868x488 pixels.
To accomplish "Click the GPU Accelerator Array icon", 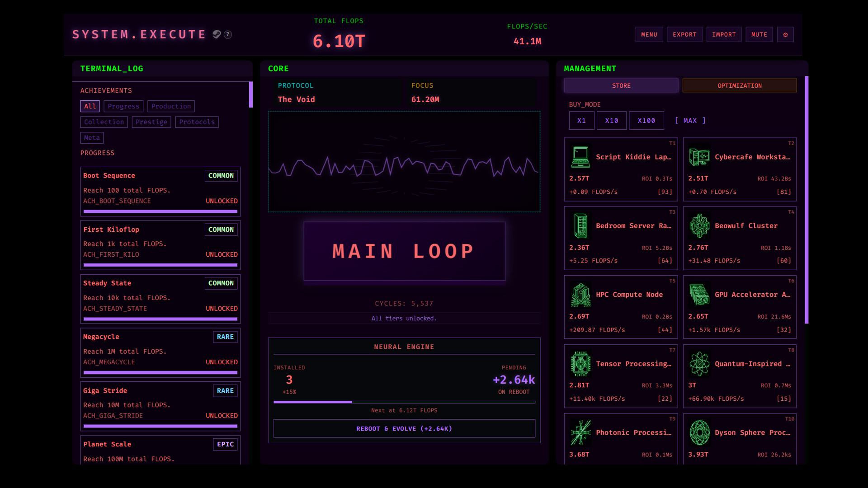I will (x=699, y=295).
